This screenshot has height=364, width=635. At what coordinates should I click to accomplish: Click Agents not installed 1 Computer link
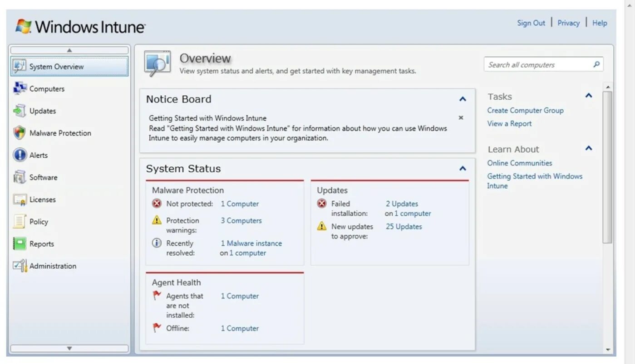tap(240, 296)
